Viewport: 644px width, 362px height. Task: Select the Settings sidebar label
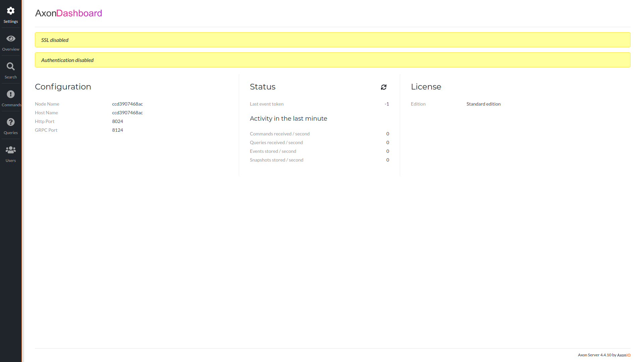(x=11, y=21)
